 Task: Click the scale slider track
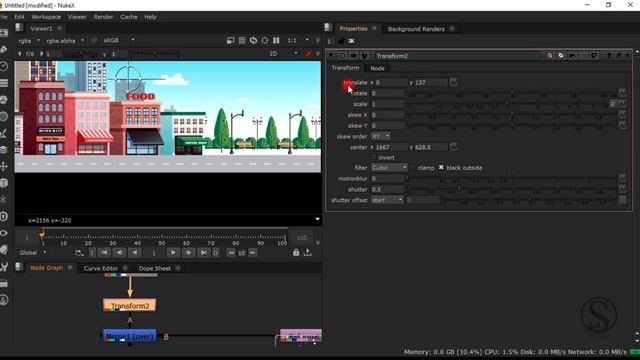tap(508, 104)
